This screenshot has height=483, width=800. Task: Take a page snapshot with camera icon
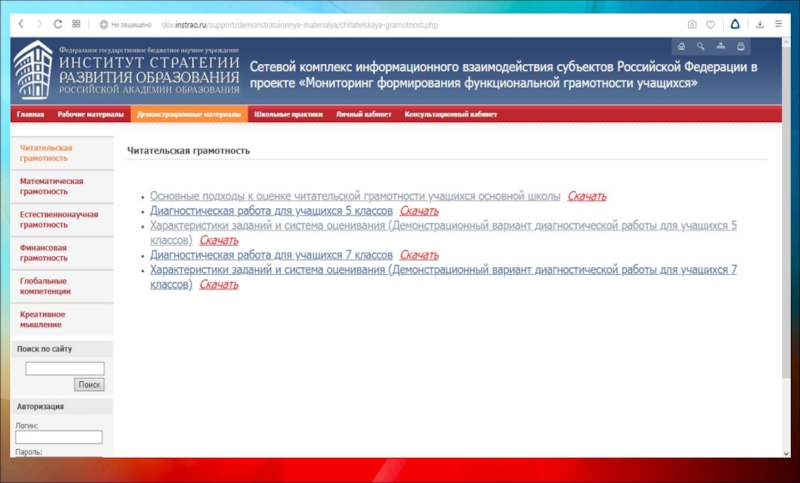692,23
